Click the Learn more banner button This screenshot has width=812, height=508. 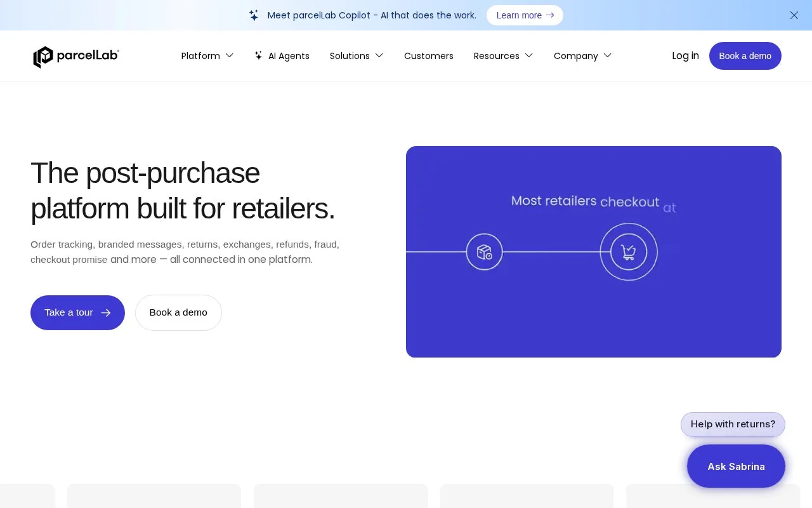click(525, 15)
